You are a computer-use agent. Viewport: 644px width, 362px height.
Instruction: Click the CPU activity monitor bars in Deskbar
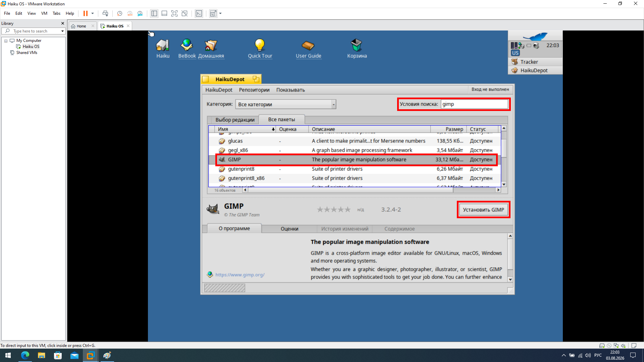coord(514,45)
